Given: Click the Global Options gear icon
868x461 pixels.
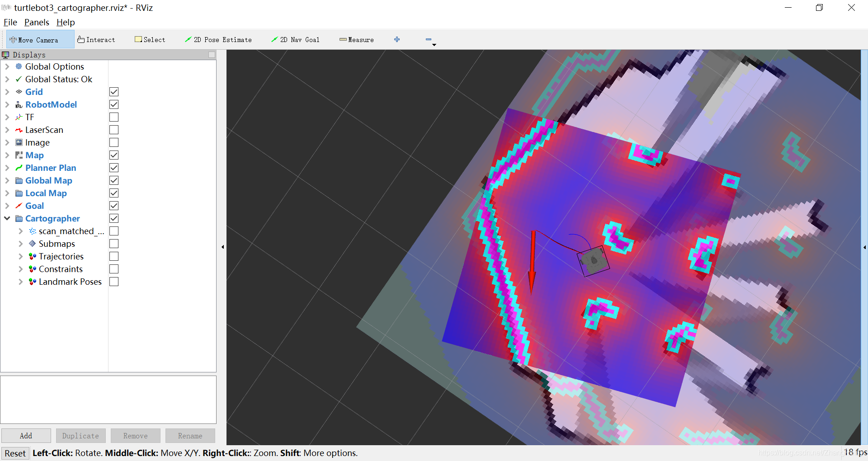Looking at the screenshot, I should (19, 66).
